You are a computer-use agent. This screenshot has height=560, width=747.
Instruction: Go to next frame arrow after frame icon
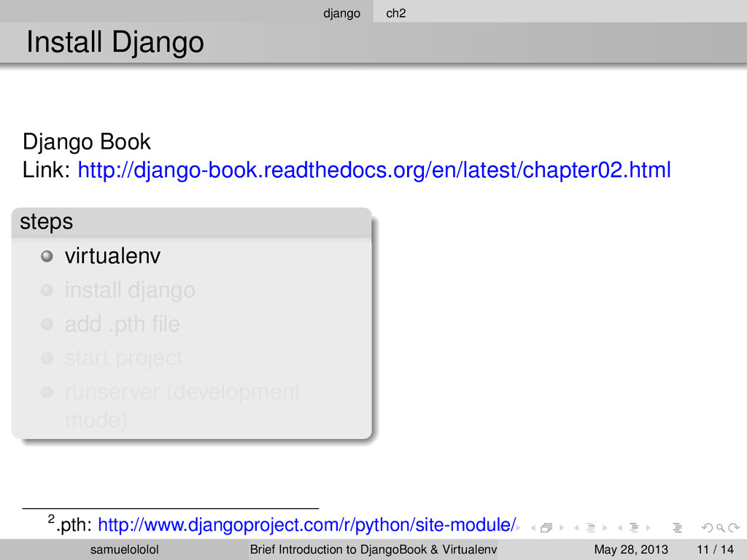pos(562,528)
